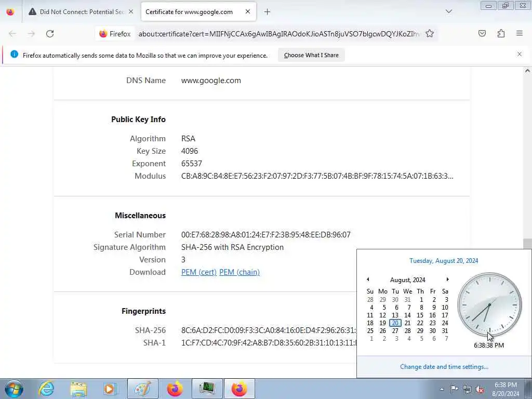Open the Firefox application menu
This screenshot has height=399, width=532.
520,33
